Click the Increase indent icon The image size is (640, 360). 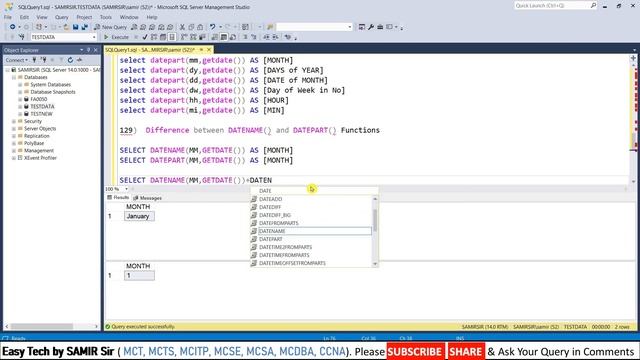tap(276, 37)
